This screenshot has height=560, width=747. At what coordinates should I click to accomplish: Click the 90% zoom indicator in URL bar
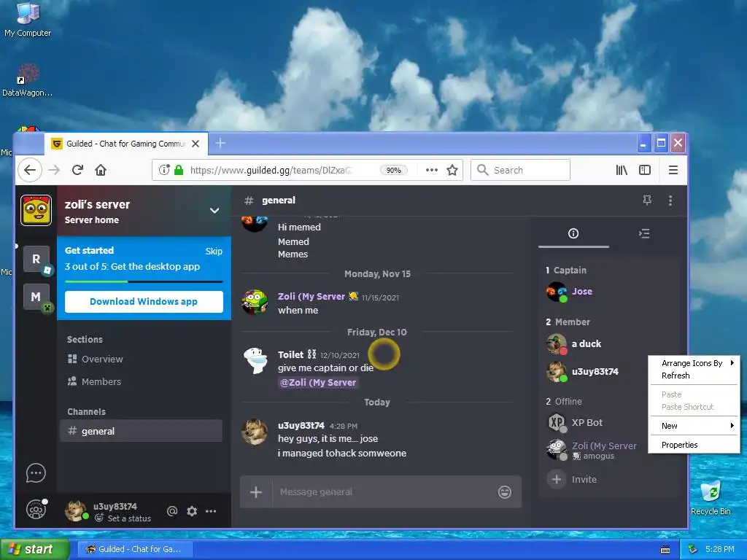coord(393,170)
